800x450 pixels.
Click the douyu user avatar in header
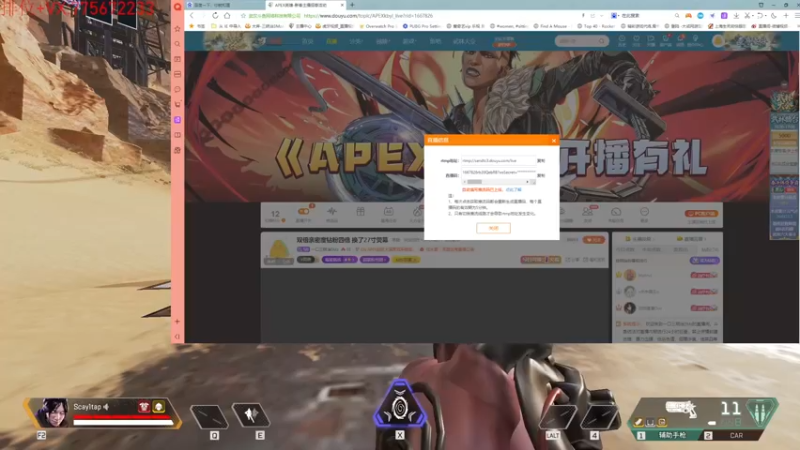(718, 41)
